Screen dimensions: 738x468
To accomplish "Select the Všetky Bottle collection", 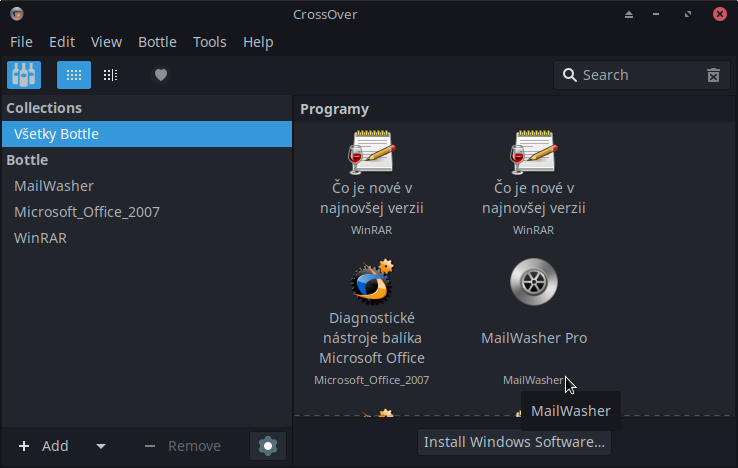I will tap(147, 134).
